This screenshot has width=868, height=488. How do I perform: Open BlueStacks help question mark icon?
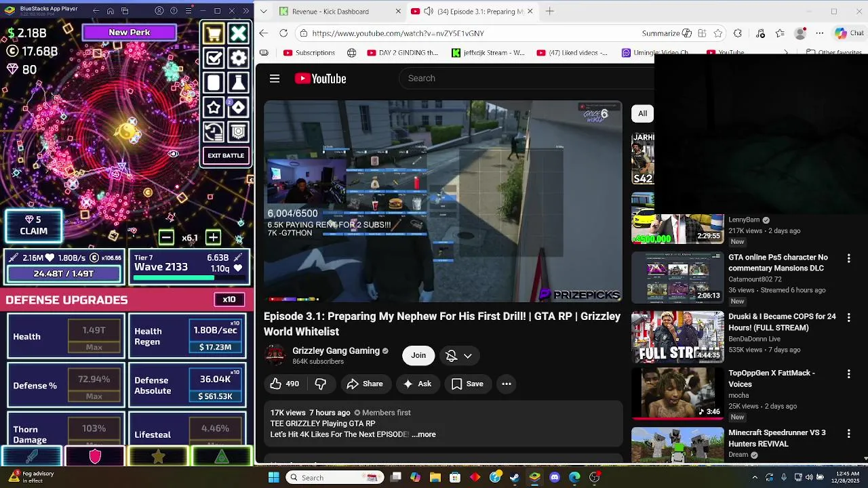pyautogui.click(x=174, y=11)
